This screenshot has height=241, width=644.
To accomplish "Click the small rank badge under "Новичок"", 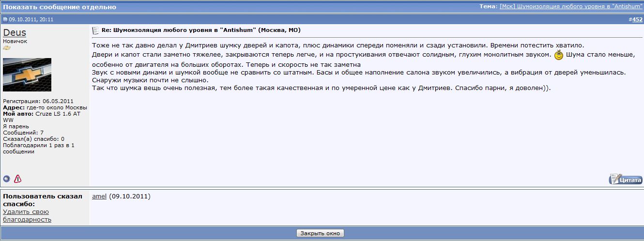I will (x=7, y=48).
